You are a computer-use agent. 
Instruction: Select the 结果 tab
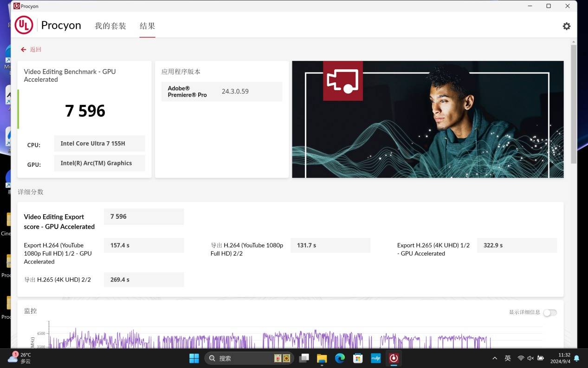coord(148,26)
